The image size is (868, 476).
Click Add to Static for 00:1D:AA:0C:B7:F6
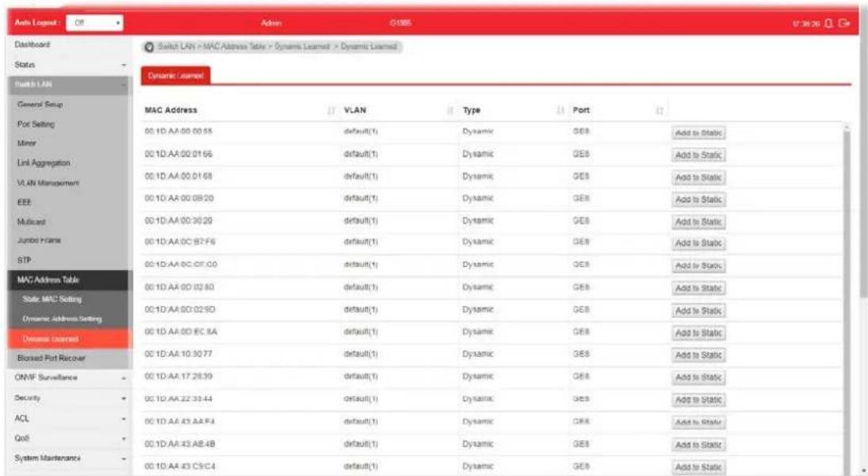point(698,243)
